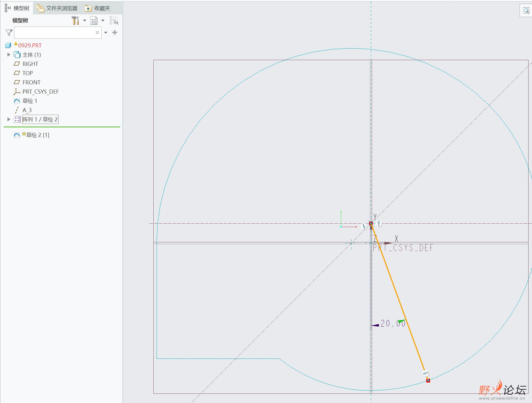The width and height of the screenshot is (532, 403).
Task: Switch to the 模型树 tab
Action: pos(17,8)
